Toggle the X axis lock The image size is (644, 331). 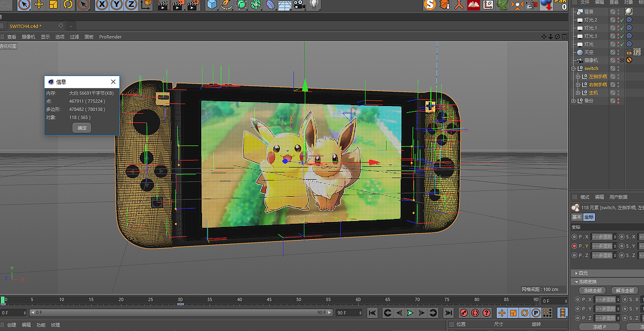point(102,5)
